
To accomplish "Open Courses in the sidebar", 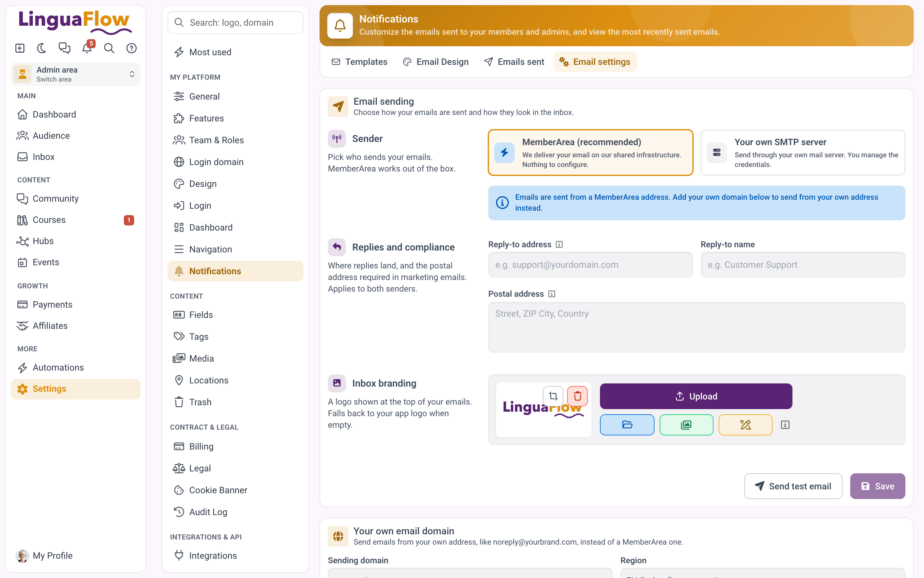I will click(76, 220).
